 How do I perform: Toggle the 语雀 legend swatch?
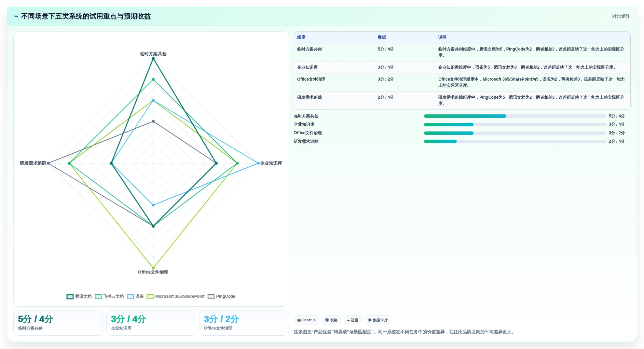tap(130, 296)
